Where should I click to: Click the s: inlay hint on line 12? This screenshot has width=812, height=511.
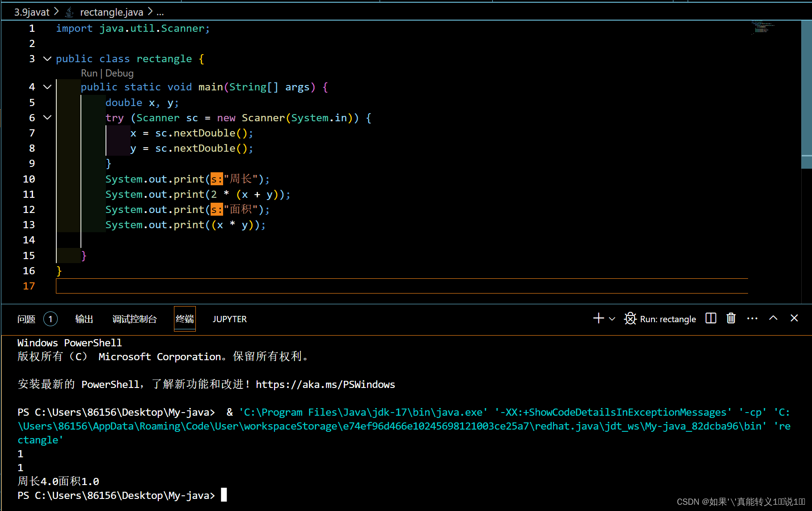click(x=217, y=209)
